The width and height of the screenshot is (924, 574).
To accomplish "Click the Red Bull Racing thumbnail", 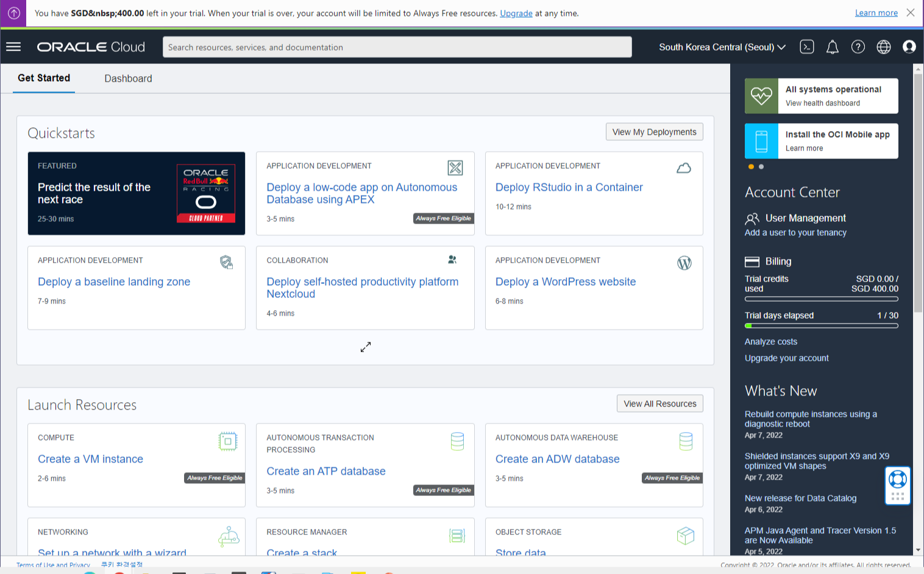I will click(x=206, y=193).
